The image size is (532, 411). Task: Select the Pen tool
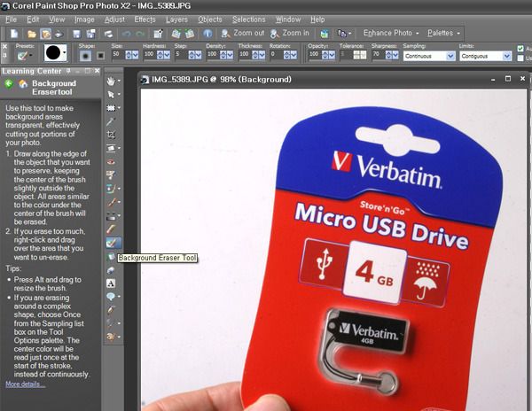click(x=112, y=310)
